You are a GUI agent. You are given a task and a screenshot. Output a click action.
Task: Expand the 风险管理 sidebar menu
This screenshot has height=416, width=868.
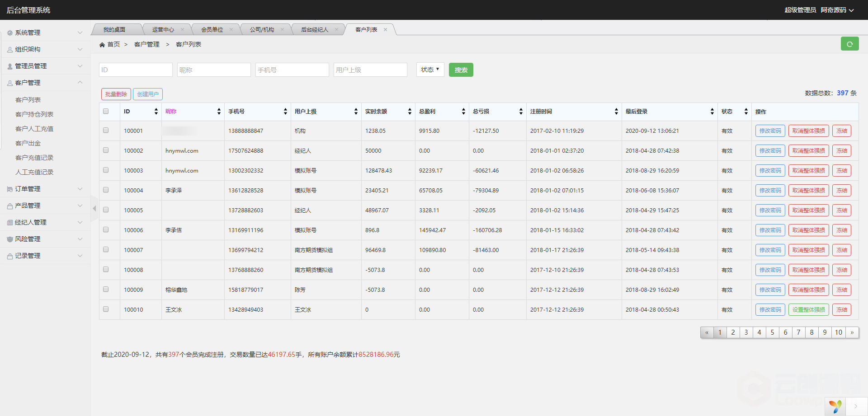tap(45, 239)
